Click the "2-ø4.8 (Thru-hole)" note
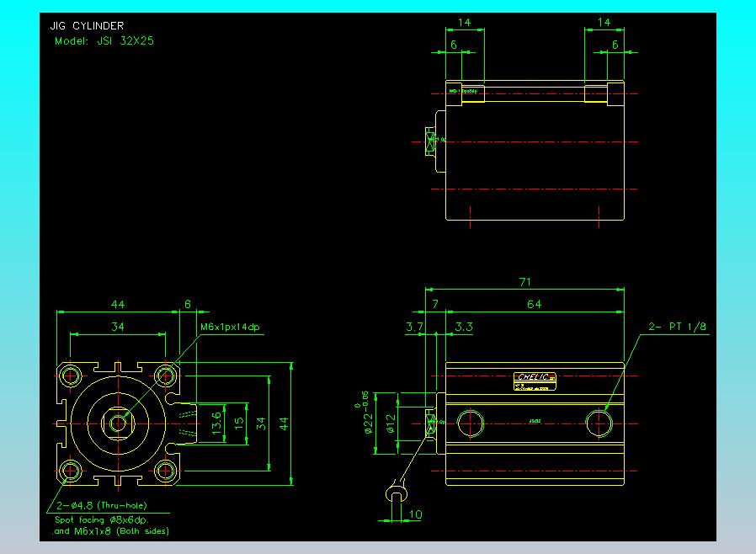The width and height of the screenshot is (756, 554). [102, 505]
